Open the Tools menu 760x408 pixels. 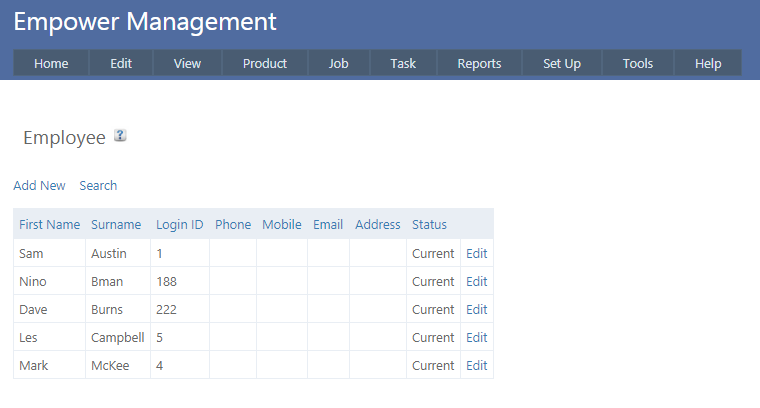coord(638,63)
